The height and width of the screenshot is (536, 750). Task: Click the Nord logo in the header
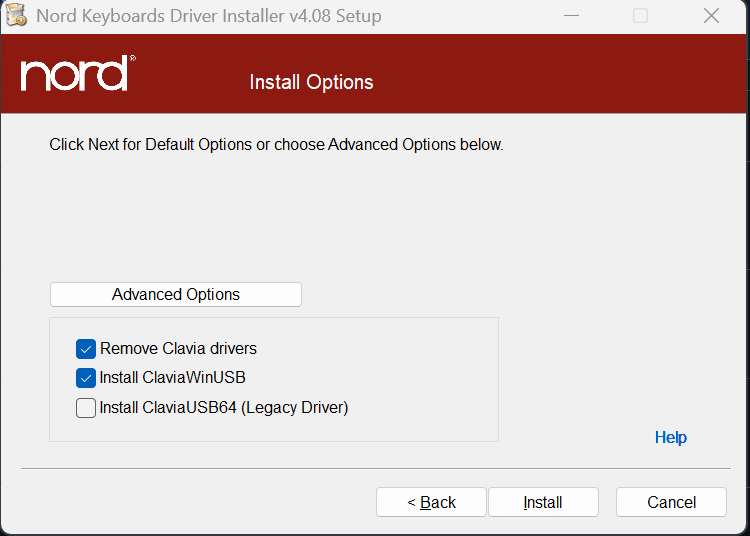point(77,75)
